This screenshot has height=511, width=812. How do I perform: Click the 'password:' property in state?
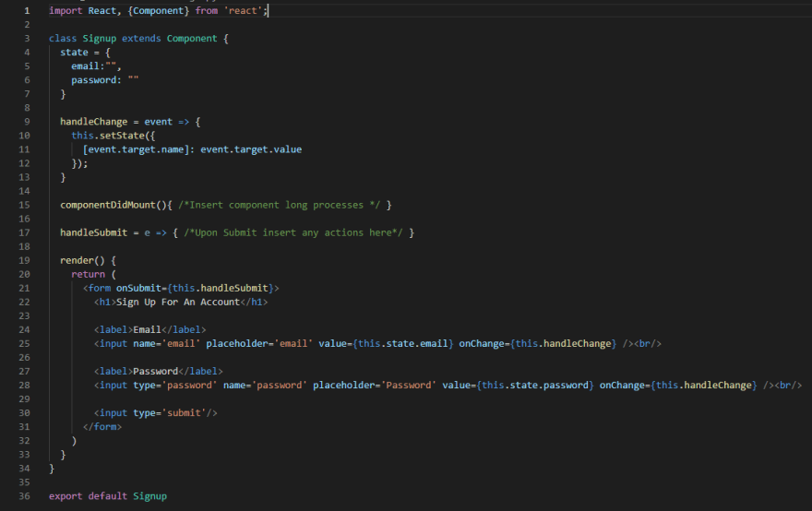96,80
